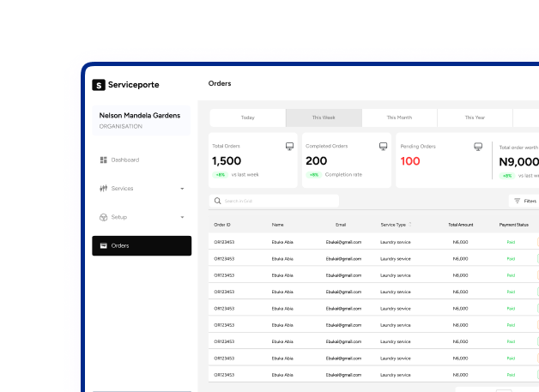The image size is (539, 392).
Task: Switch to the This Year tab
Action: click(x=475, y=118)
